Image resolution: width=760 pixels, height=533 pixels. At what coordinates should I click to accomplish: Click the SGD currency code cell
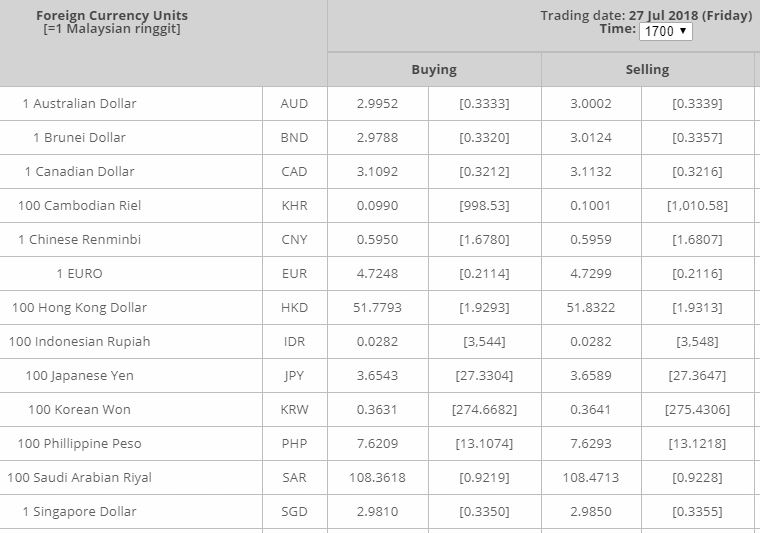(294, 512)
